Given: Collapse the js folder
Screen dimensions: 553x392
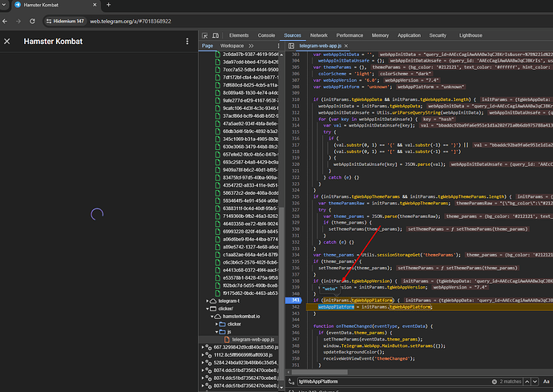Looking at the screenshot, I should coord(216,332).
